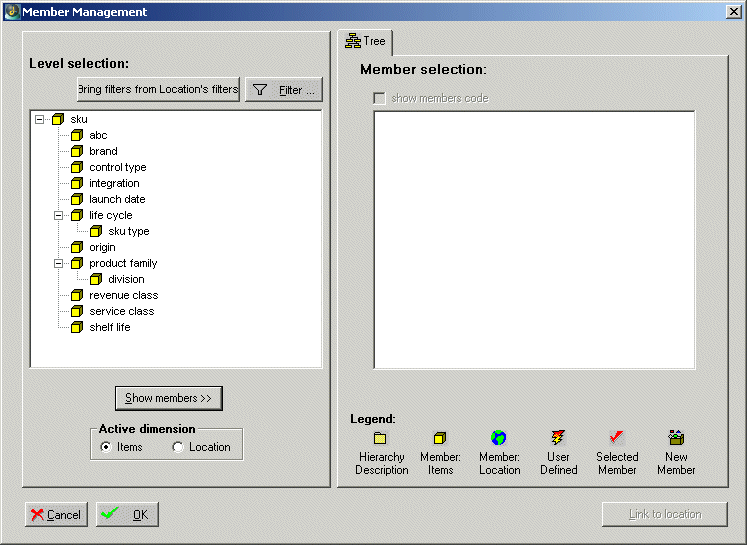Select the origin level label
747x545 pixels.
tap(102, 247)
